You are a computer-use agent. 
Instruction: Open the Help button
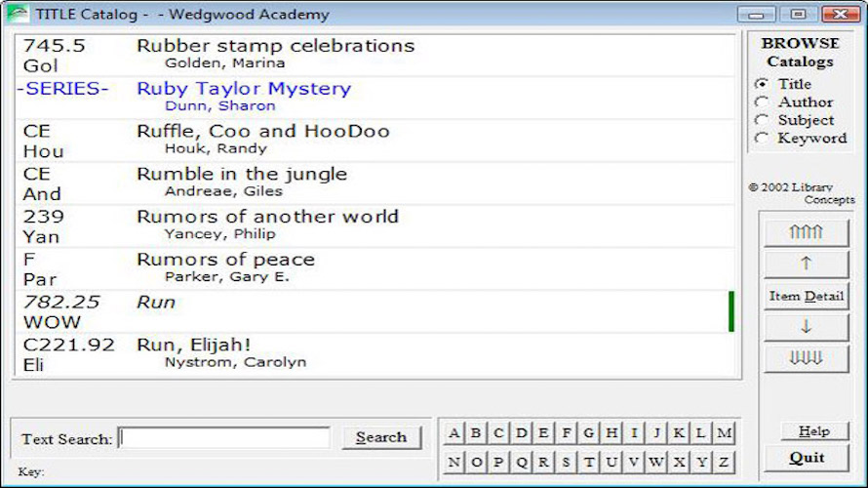813,431
